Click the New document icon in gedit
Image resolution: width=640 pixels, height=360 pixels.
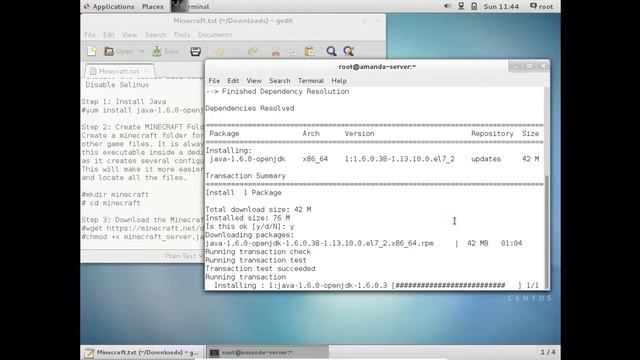click(x=92, y=51)
